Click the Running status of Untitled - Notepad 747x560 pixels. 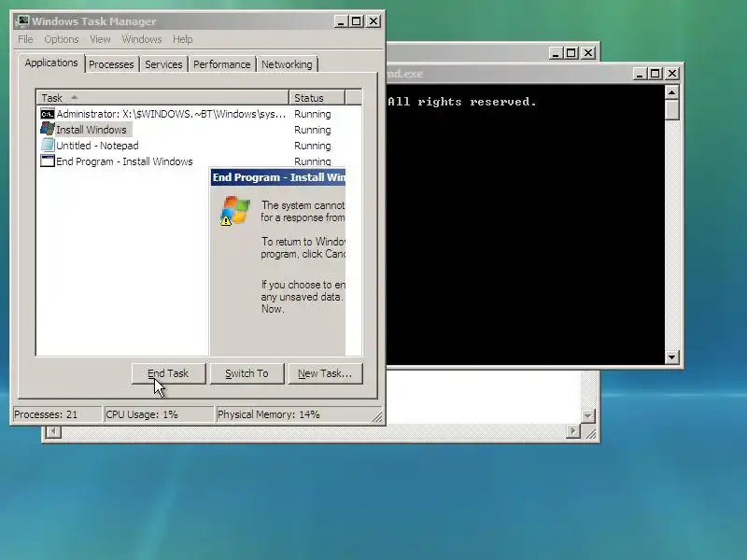point(313,146)
